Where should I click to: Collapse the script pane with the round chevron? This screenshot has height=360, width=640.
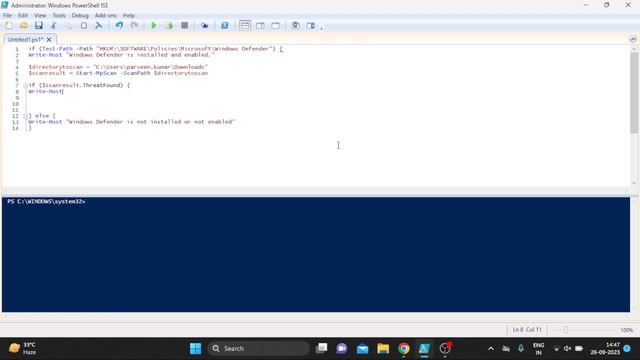633,39
